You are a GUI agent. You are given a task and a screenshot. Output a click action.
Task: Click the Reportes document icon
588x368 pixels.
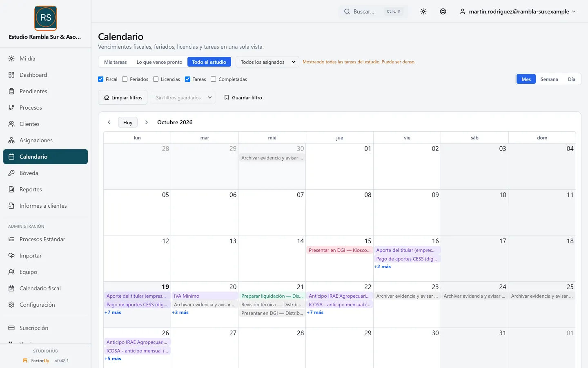[x=11, y=189]
